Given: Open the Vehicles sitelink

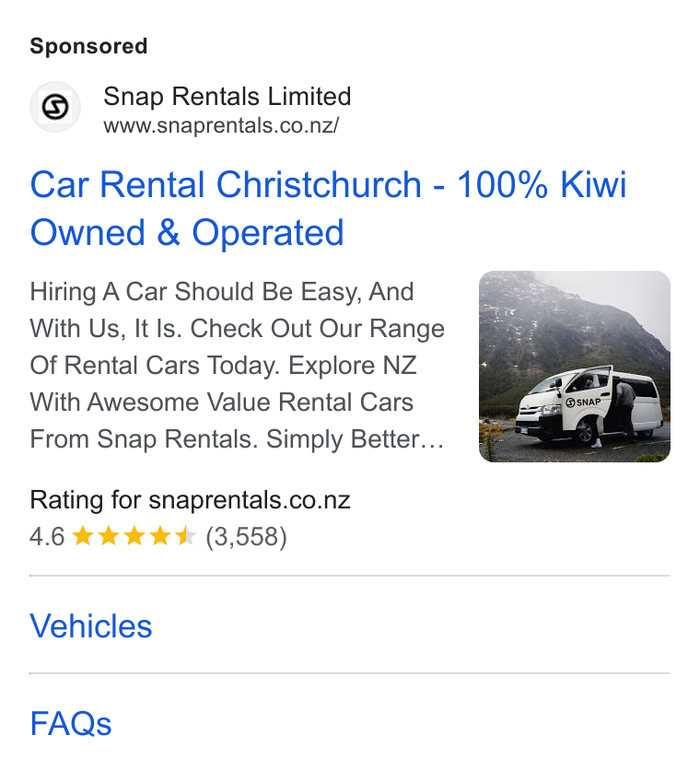Looking at the screenshot, I should point(91,626).
